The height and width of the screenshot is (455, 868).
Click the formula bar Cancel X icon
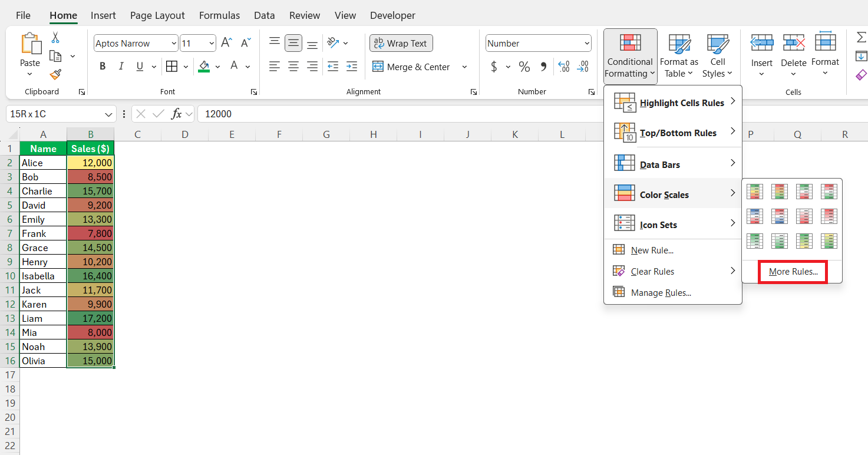point(141,114)
